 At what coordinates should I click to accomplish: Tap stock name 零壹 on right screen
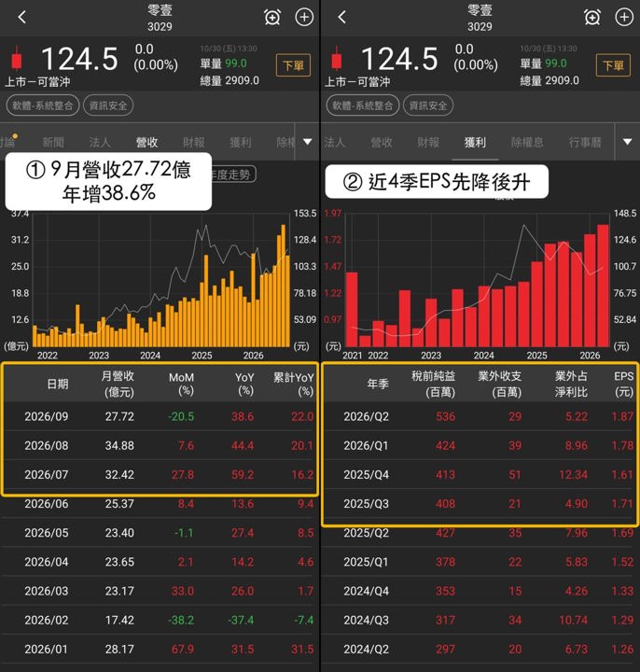(x=480, y=10)
